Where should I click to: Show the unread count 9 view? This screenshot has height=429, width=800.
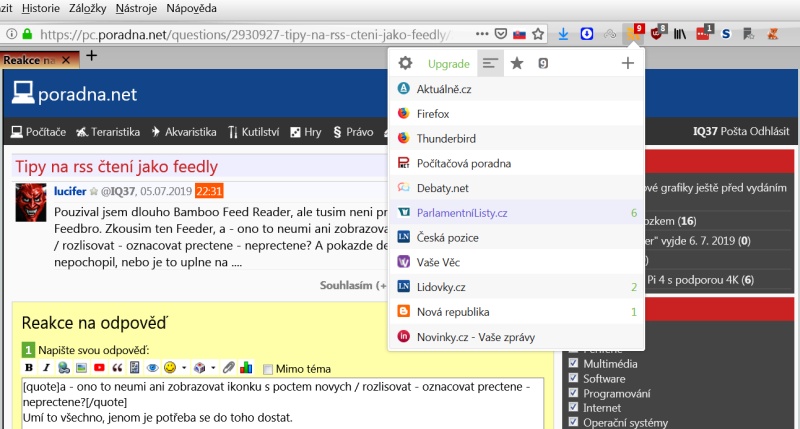[543, 63]
